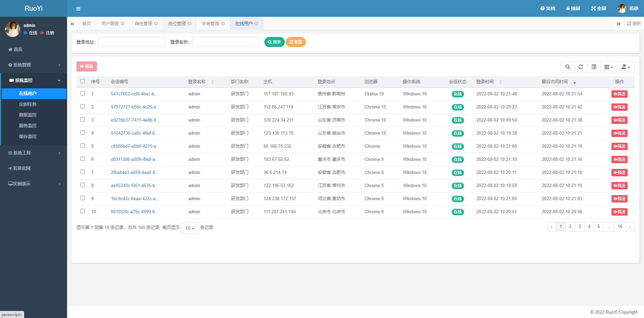The height and width of the screenshot is (318, 644).
Task: Toggle the card view list icon
Action: (594, 67)
